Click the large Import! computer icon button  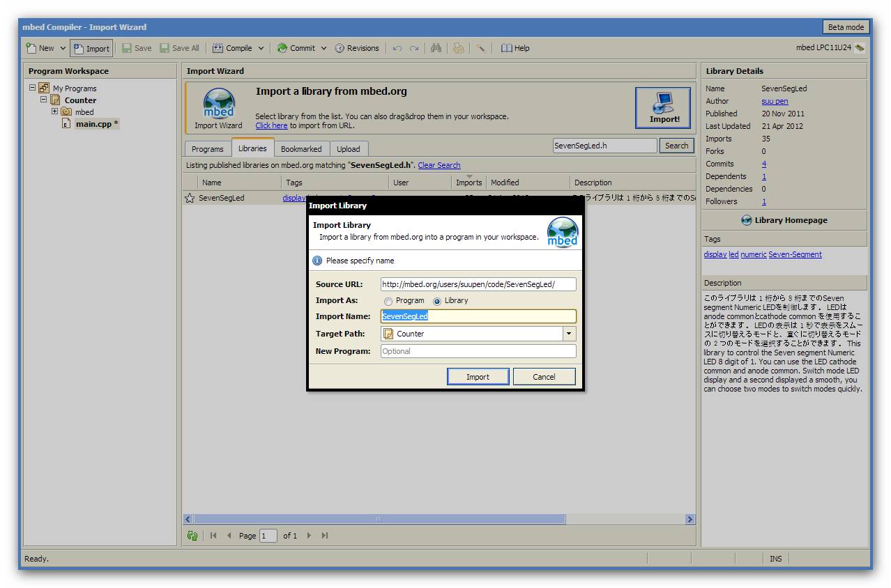(x=663, y=108)
